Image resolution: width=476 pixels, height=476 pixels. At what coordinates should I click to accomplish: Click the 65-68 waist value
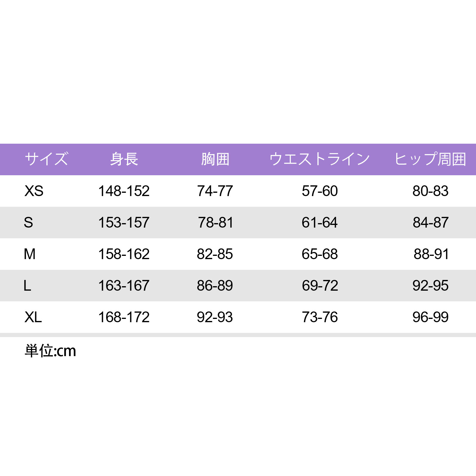320,254
